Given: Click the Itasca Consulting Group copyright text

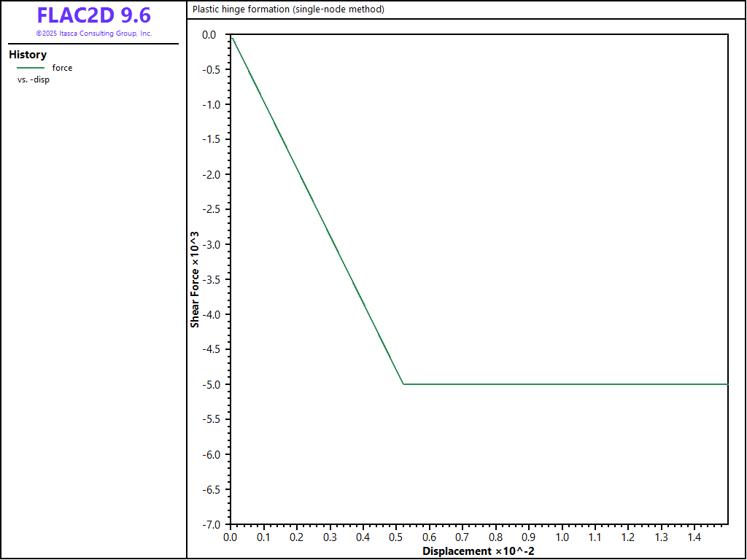Looking at the screenshot, I should click(x=93, y=34).
